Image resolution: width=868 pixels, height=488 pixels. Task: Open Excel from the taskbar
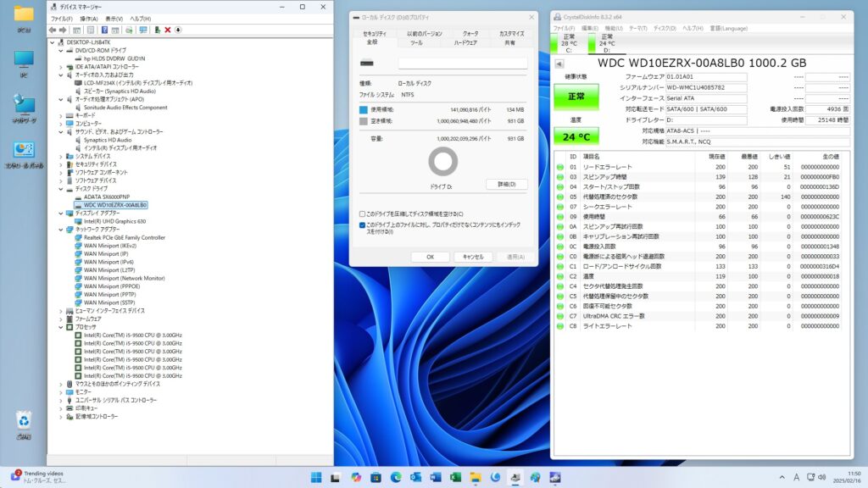[454, 477]
